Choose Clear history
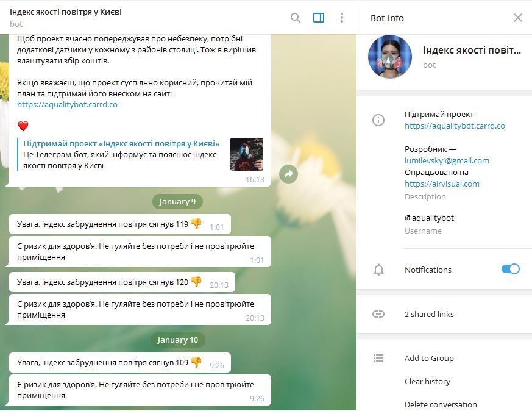This screenshot has width=532, height=411. [427, 382]
